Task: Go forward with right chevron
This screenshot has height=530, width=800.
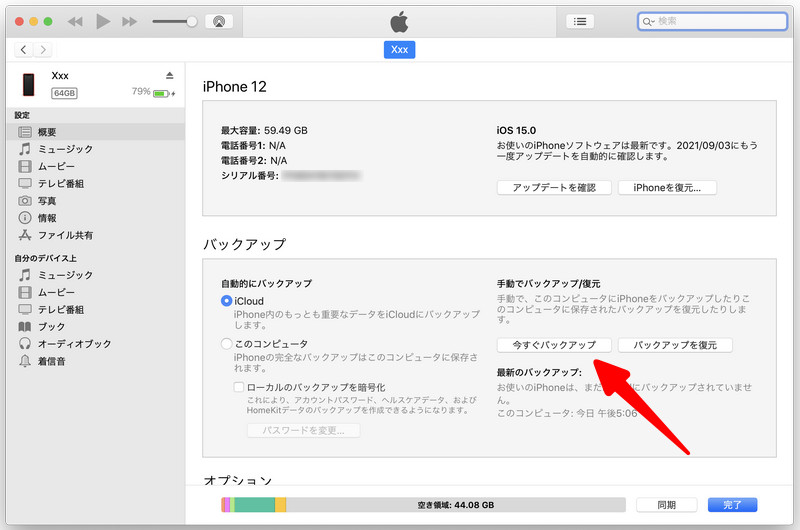Action: 43,49
